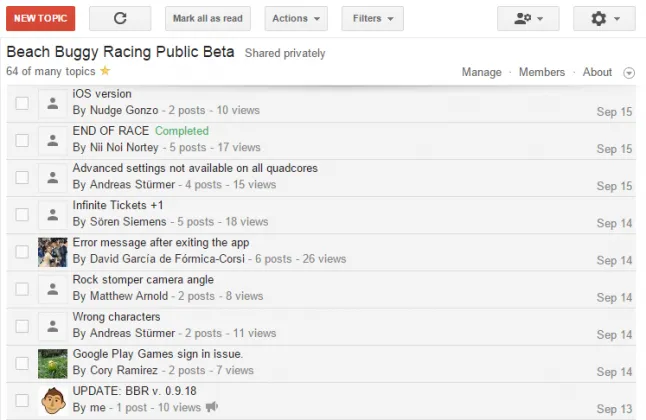The width and height of the screenshot is (646, 420).
Task: Open the Members link
Action: [542, 72]
